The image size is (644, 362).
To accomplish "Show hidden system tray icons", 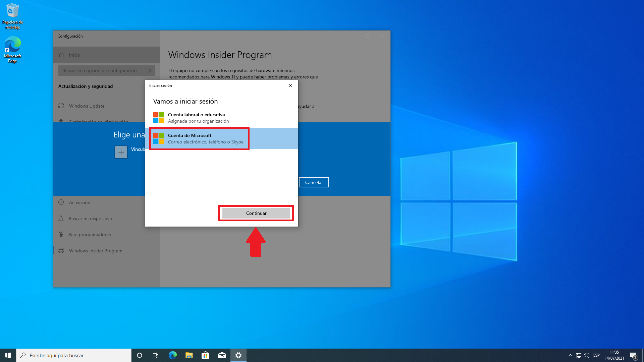I will (x=570, y=355).
